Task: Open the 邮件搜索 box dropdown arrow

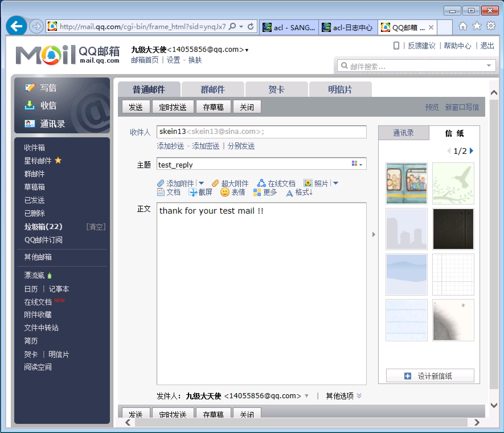Action: (x=489, y=66)
